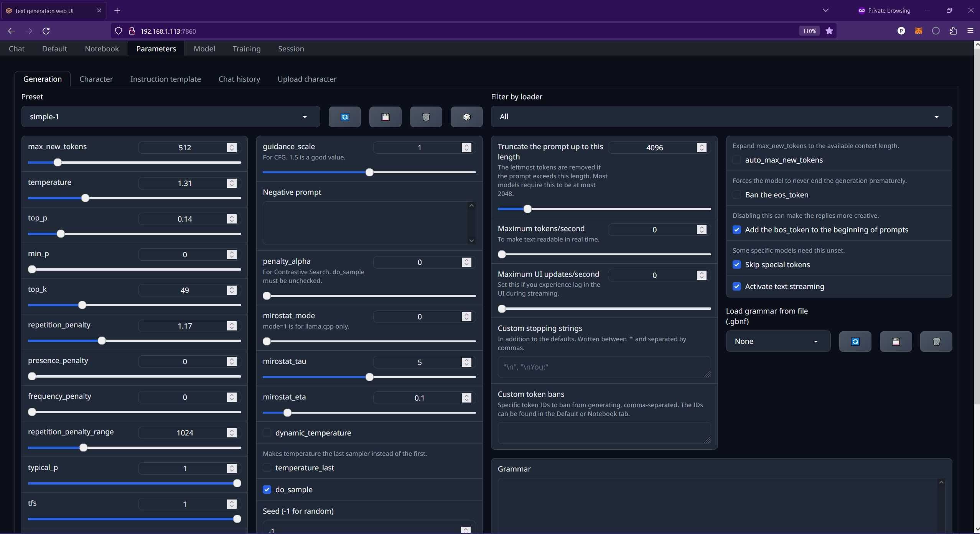Open a new browser tab
980x534 pixels.
pos(117,11)
